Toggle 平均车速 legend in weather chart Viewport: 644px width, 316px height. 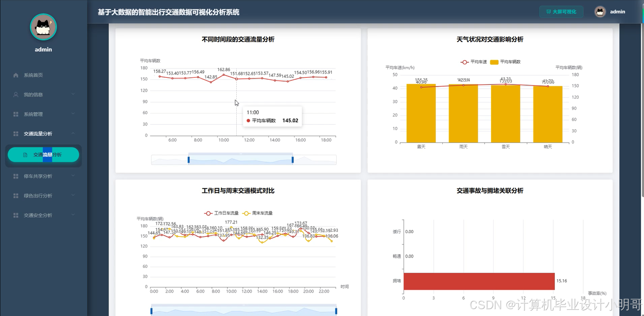[x=474, y=62]
